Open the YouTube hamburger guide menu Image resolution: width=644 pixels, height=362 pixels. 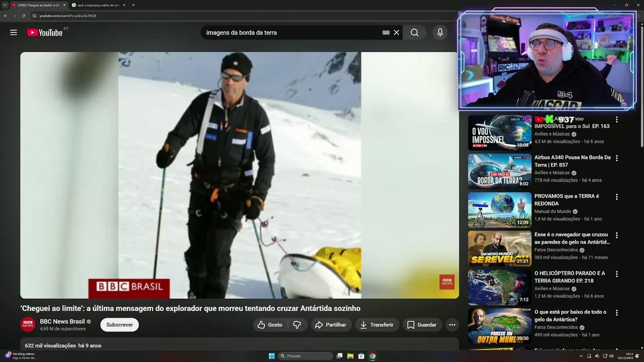(x=14, y=33)
